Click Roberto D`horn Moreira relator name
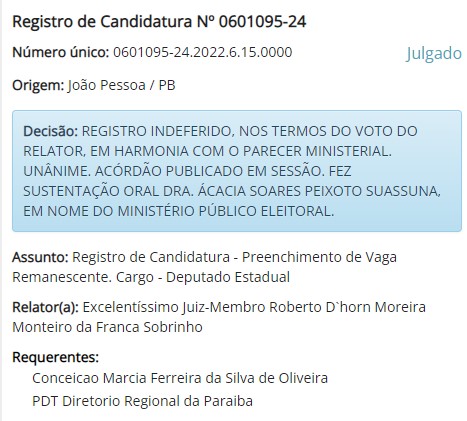 coord(347,307)
